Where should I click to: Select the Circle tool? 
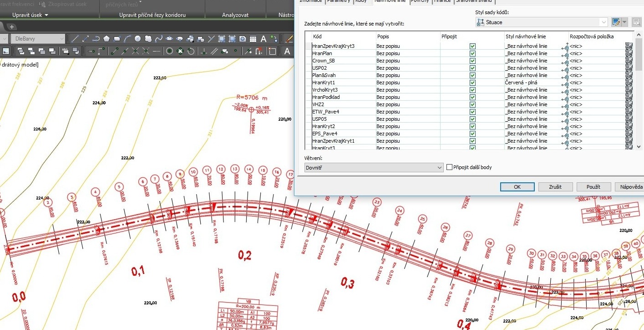pyautogui.click(x=137, y=39)
